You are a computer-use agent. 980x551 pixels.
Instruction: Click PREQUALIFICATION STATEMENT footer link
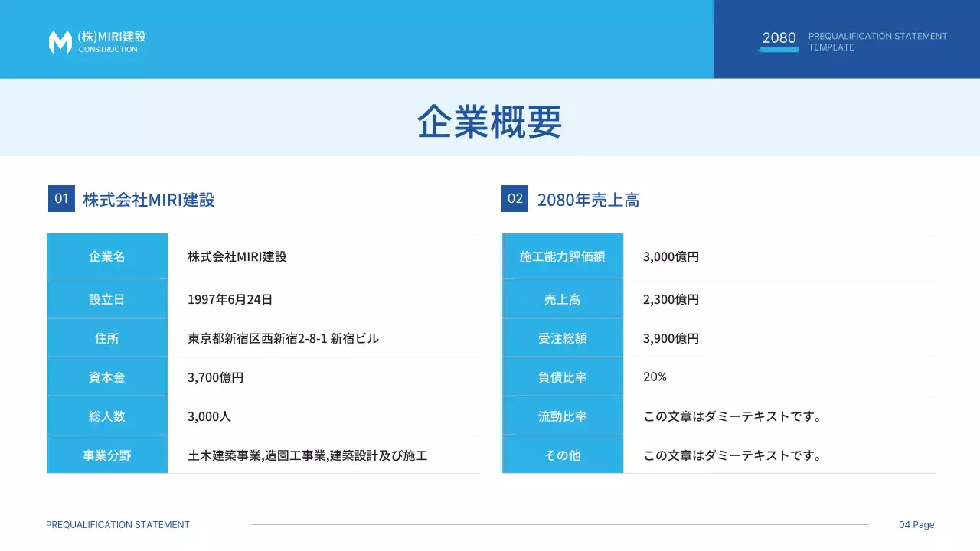(117, 524)
